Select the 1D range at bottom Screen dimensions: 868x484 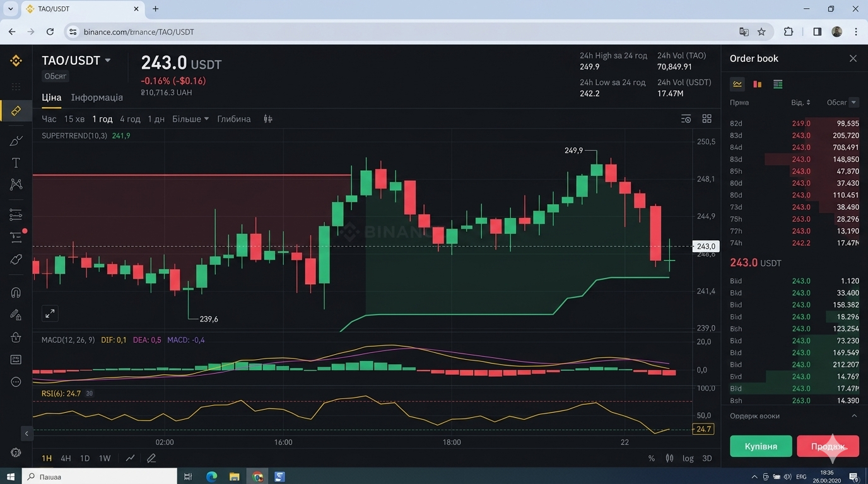pos(85,458)
